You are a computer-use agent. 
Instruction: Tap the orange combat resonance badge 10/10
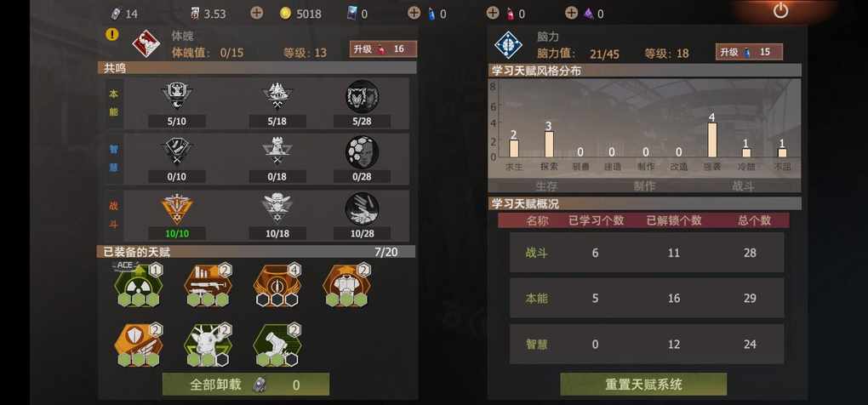(x=177, y=209)
